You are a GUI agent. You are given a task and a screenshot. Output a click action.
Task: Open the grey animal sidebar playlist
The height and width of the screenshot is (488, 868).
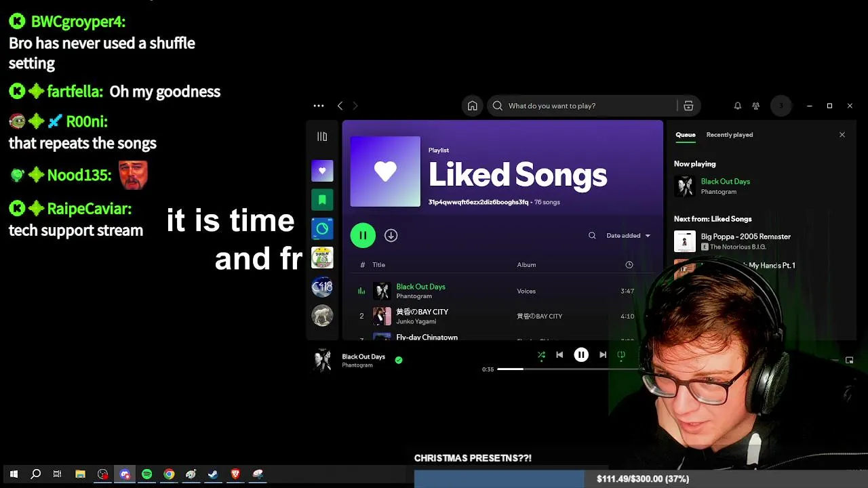point(322,316)
